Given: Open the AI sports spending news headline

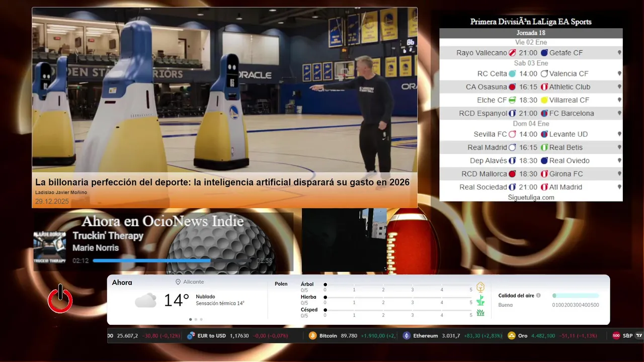Looking at the screenshot, I should tap(222, 182).
